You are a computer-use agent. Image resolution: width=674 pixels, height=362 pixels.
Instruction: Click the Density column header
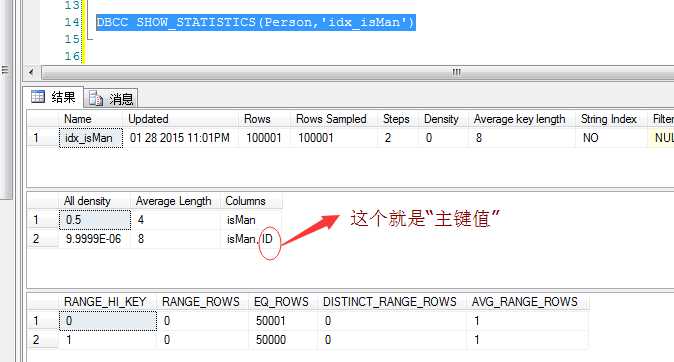[x=443, y=119]
